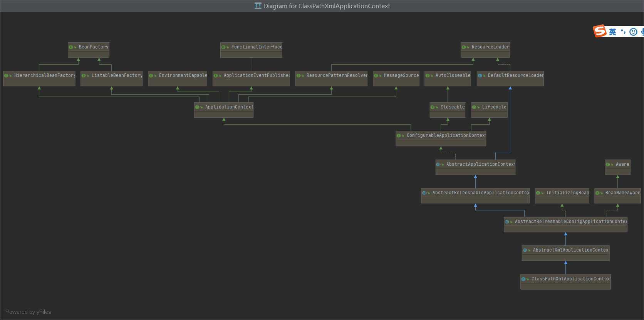Viewport: 644px width, 320px height.
Task: Click the EnvironmentCapable label
Action: click(x=183, y=75)
